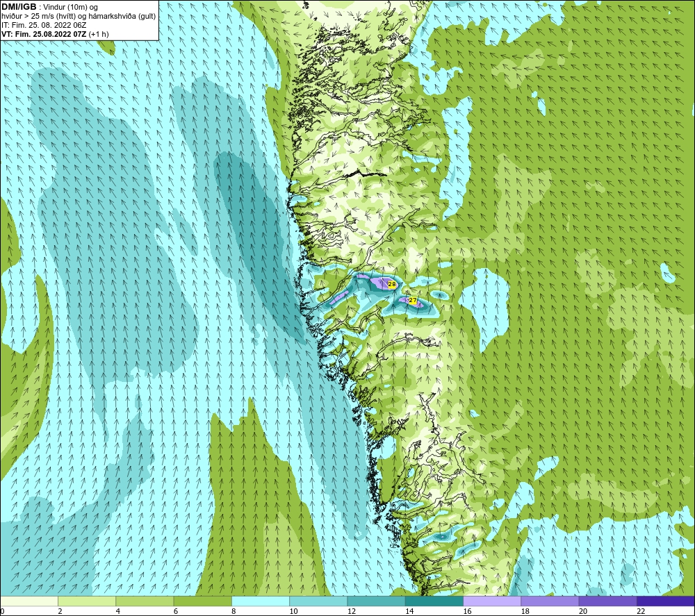Select the 16–18 m/s lavender legend swatch
Image resolution: width=695 pixels, height=616 pixels.
(x=492, y=601)
